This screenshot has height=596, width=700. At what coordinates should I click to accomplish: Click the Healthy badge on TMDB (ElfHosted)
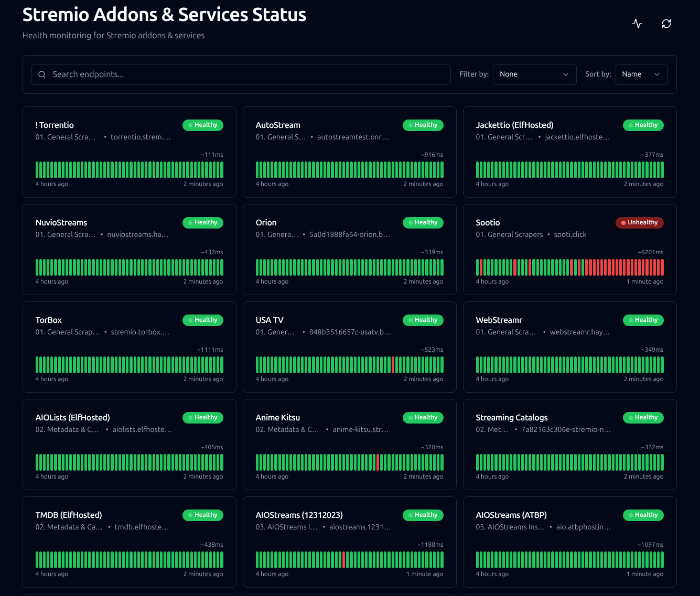click(x=203, y=515)
